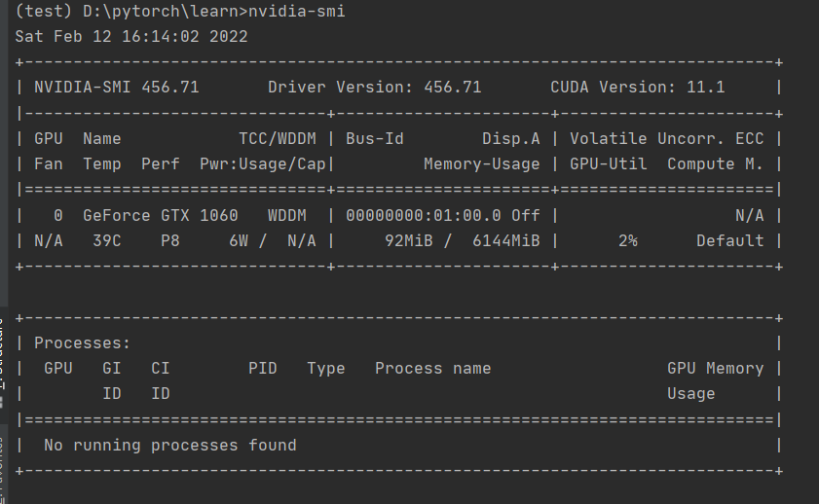Click the Pwr:Usage/Cap header
The height and width of the screenshot is (504, 819).
point(263,164)
